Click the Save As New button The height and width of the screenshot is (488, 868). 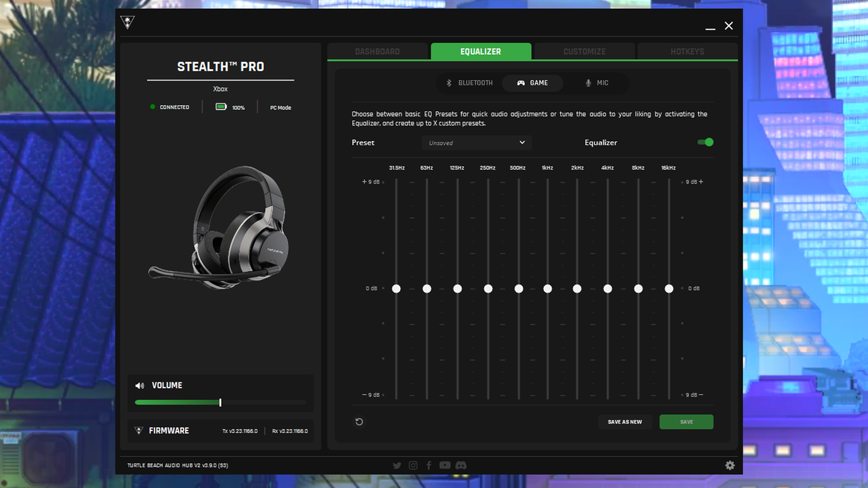(x=625, y=422)
